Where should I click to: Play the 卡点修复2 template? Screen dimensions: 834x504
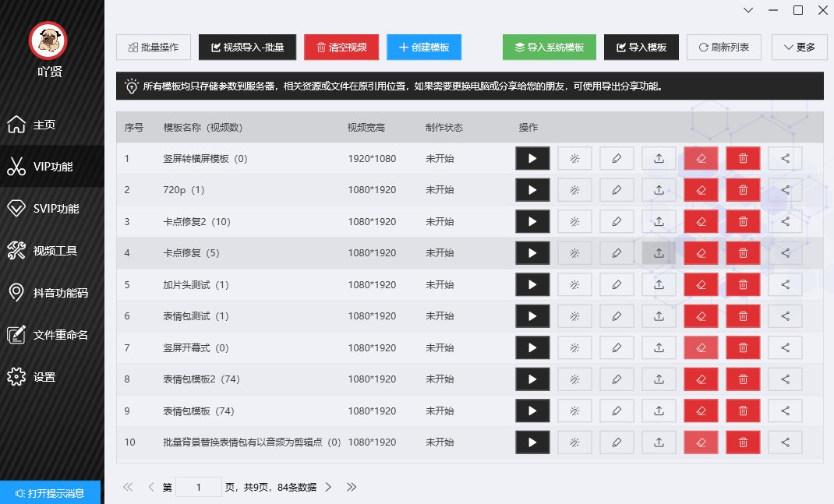(532, 222)
